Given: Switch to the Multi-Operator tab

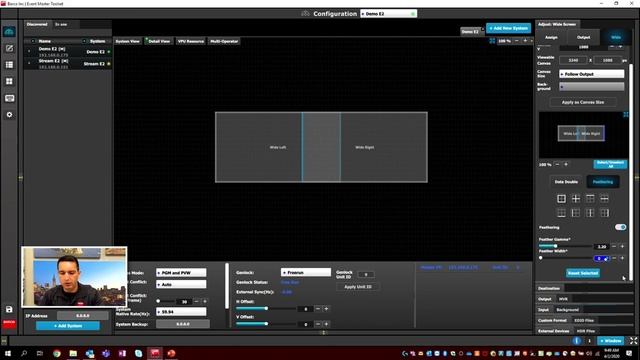Looking at the screenshot, I should pos(224,41).
